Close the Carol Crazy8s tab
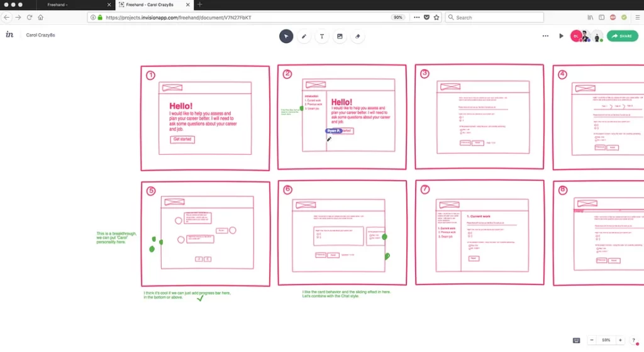 [x=187, y=5]
